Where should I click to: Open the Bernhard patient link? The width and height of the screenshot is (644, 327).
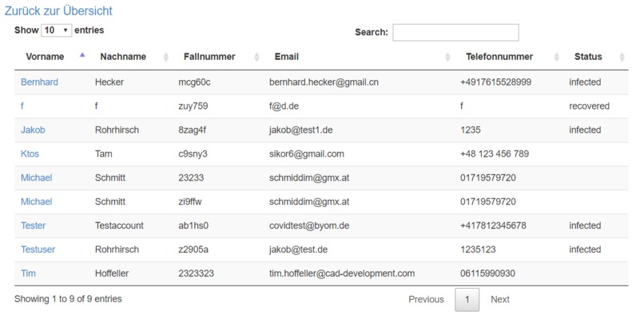click(x=39, y=82)
